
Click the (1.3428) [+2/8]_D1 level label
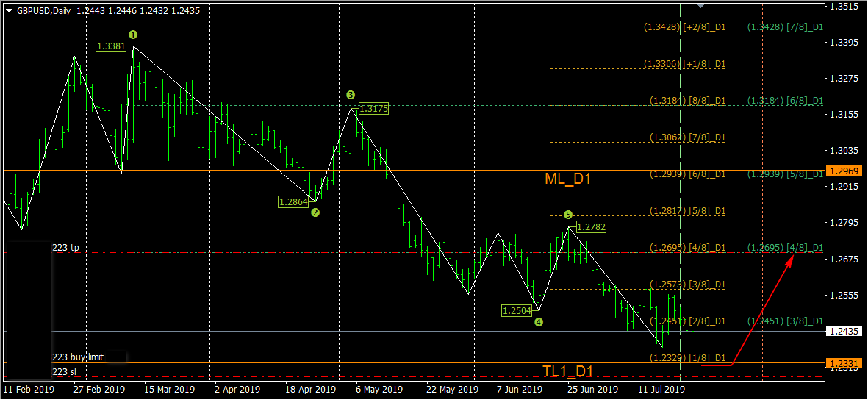(684, 27)
